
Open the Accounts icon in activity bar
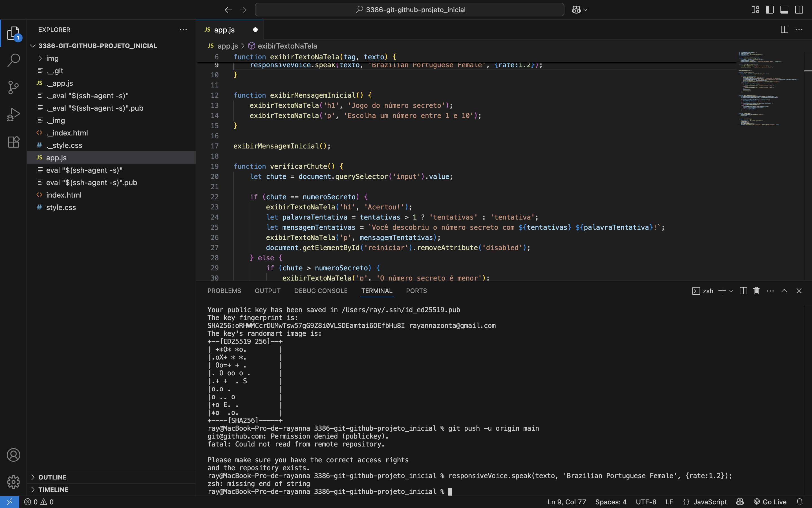coord(14,455)
